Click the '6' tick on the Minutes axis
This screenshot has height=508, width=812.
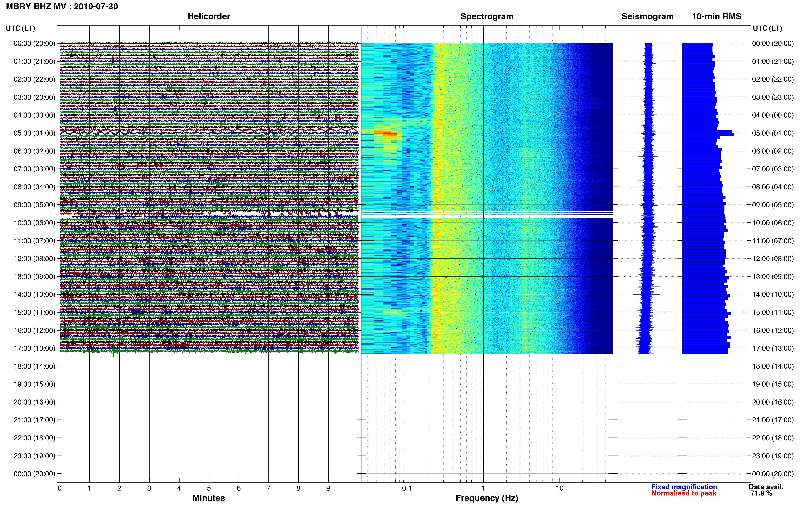click(x=239, y=488)
